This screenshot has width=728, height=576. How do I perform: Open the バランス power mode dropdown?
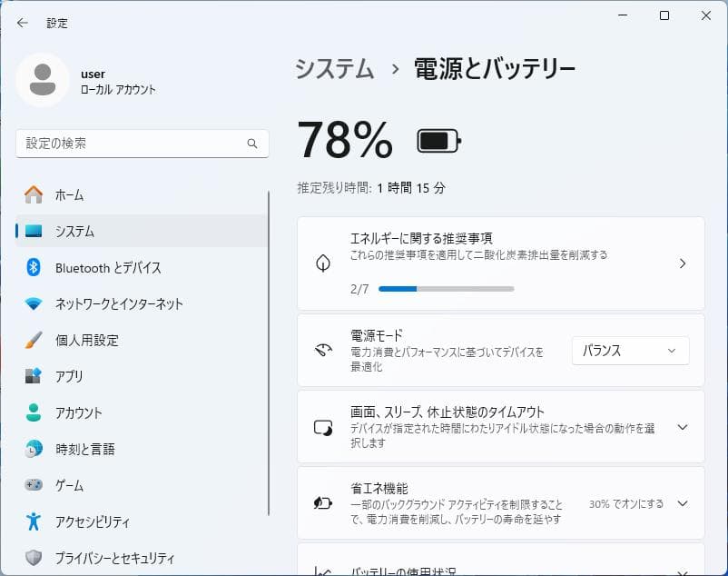pos(630,350)
